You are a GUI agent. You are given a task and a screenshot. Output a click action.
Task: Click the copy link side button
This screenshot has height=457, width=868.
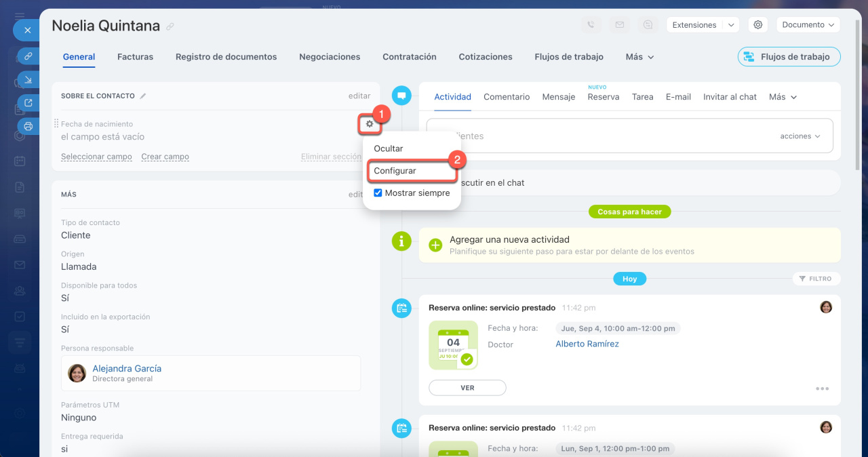[28, 56]
